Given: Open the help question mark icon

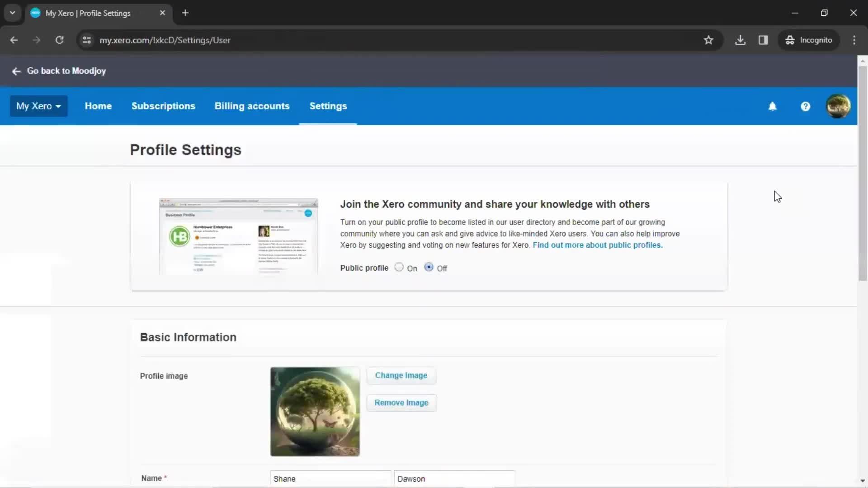Looking at the screenshot, I should point(805,106).
